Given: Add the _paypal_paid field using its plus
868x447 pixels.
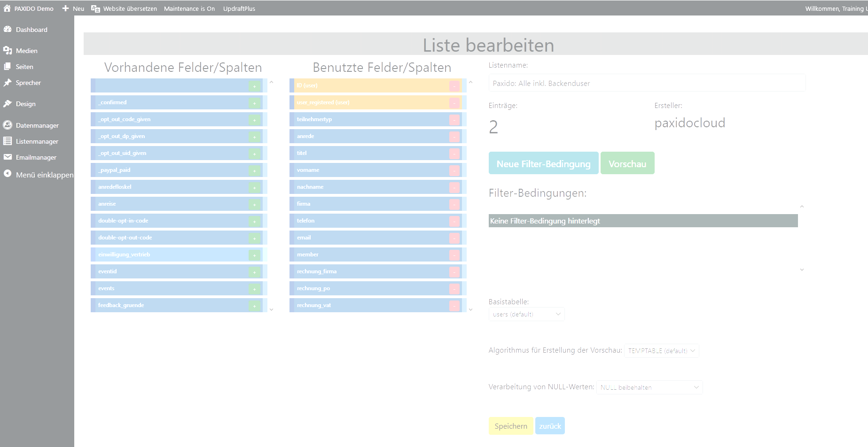Looking at the screenshot, I should (254, 170).
